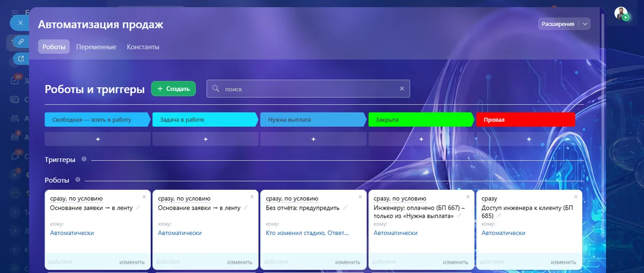The width and height of the screenshot is (644, 273).
Task: Remove the Доступ инженера к клиенту robot
Action: click(x=575, y=197)
